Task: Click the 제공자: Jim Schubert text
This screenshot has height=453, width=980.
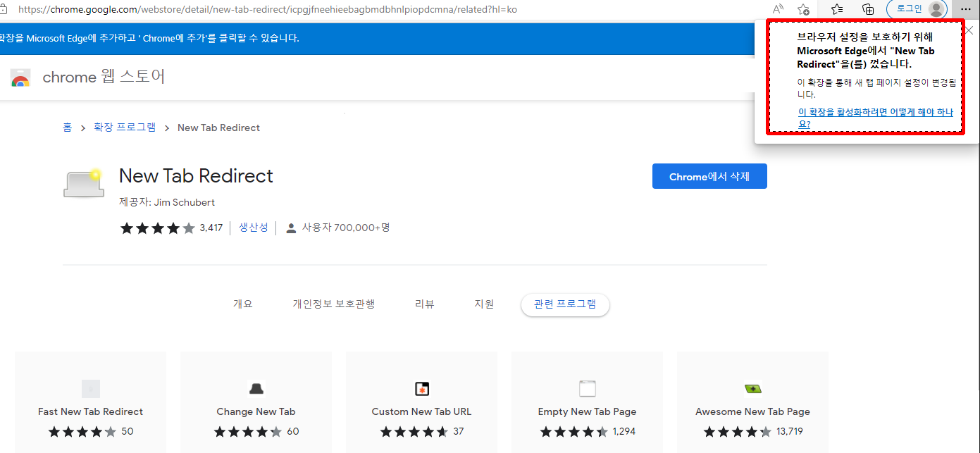Action: (167, 202)
